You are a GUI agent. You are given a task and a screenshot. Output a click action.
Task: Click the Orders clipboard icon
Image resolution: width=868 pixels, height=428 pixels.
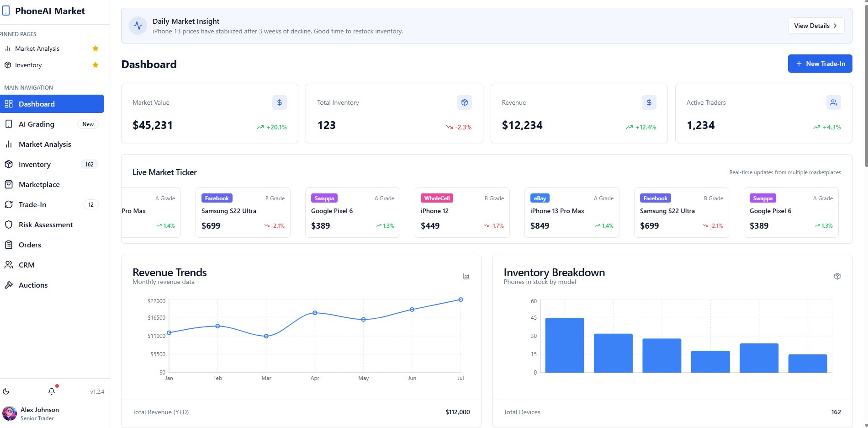pos(8,245)
